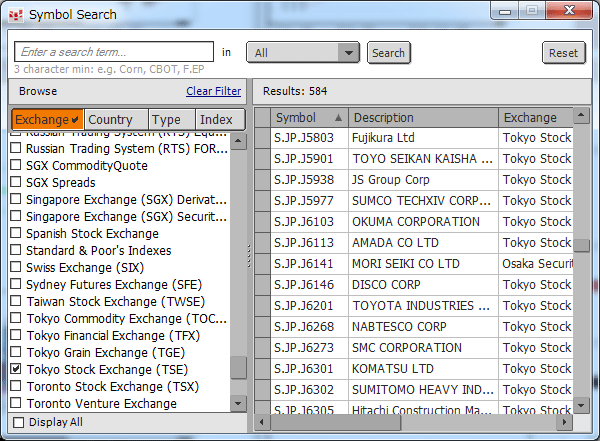Image resolution: width=600 pixels, height=441 pixels.
Task: Click the splitter handle between panels
Action: pos(249,256)
